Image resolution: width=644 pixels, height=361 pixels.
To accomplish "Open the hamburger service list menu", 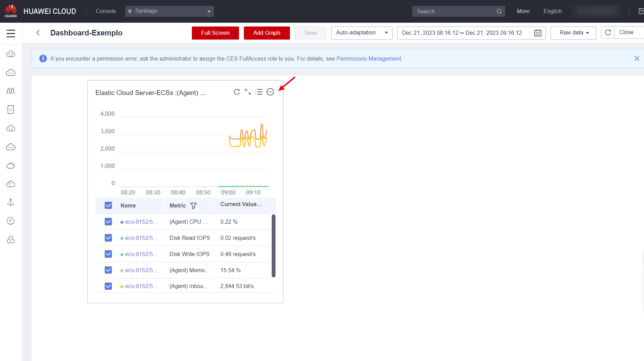I will (x=11, y=33).
